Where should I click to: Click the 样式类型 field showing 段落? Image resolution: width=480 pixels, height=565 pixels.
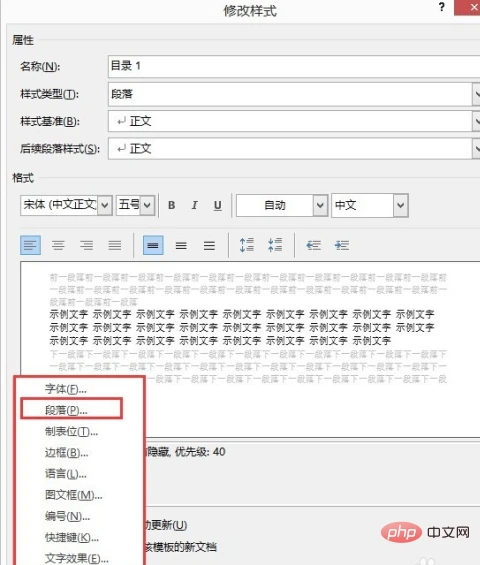290,94
